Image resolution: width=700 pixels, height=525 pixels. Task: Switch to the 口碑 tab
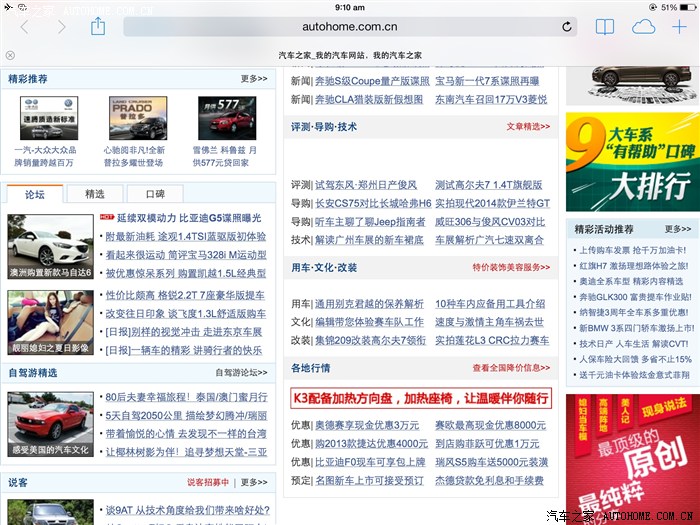coord(155,194)
